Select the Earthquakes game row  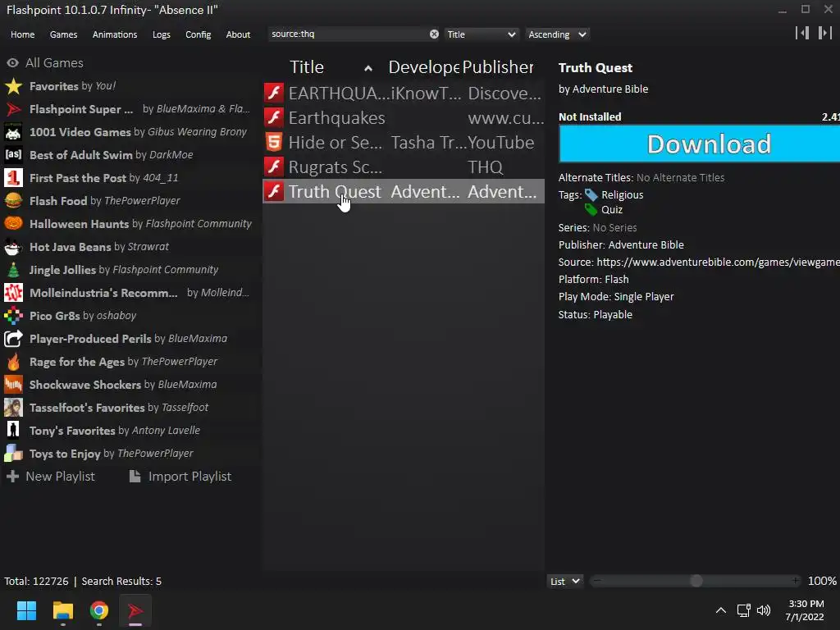click(x=404, y=117)
